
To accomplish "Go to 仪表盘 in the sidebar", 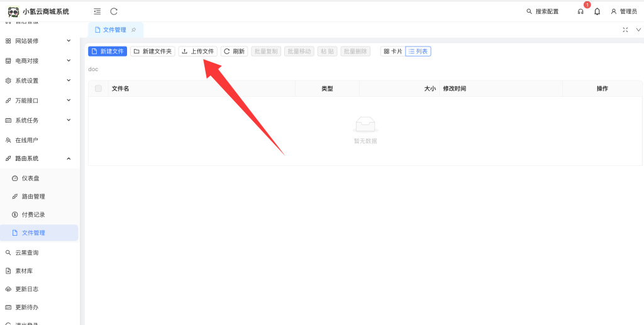I will pyautogui.click(x=30, y=179).
